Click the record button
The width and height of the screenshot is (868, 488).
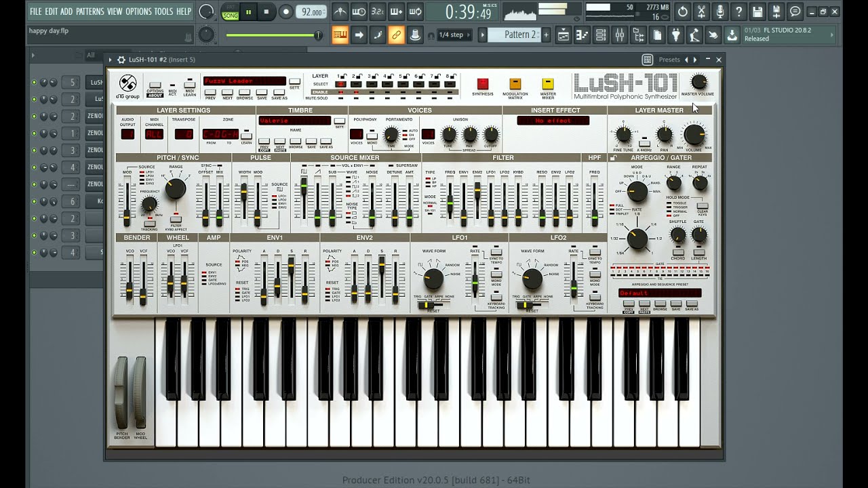285,12
